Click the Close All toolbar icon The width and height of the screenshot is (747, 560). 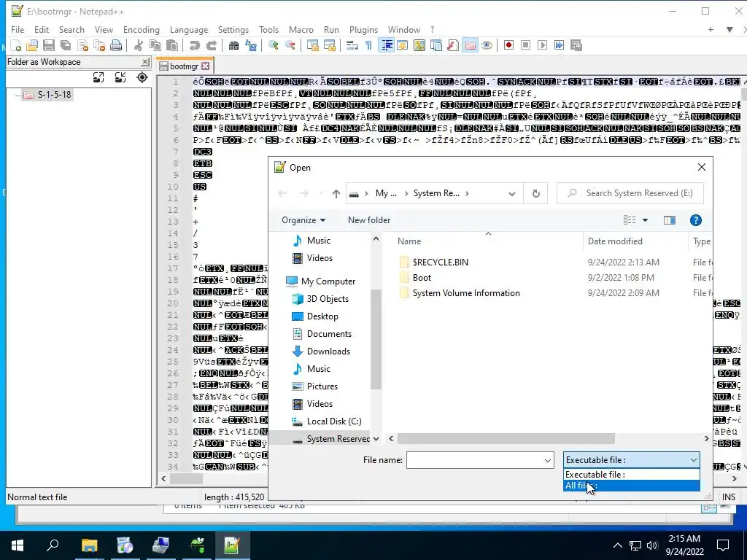click(99, 45)
